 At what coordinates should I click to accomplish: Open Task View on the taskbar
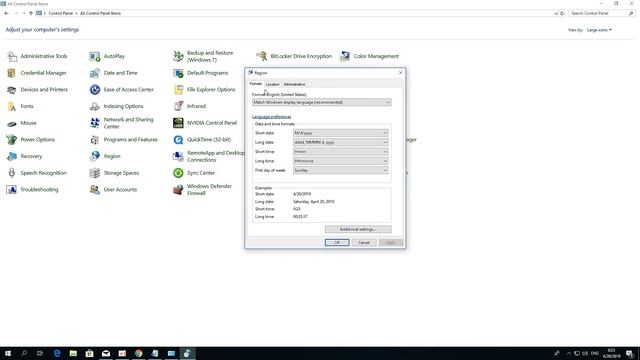[40, 353]
